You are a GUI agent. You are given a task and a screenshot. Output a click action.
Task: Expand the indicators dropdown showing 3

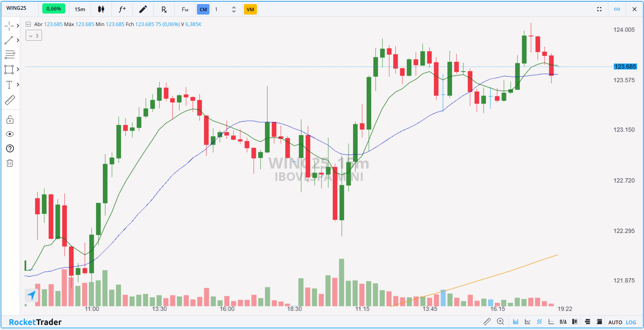pyautogui.click(x=34, y=36)
